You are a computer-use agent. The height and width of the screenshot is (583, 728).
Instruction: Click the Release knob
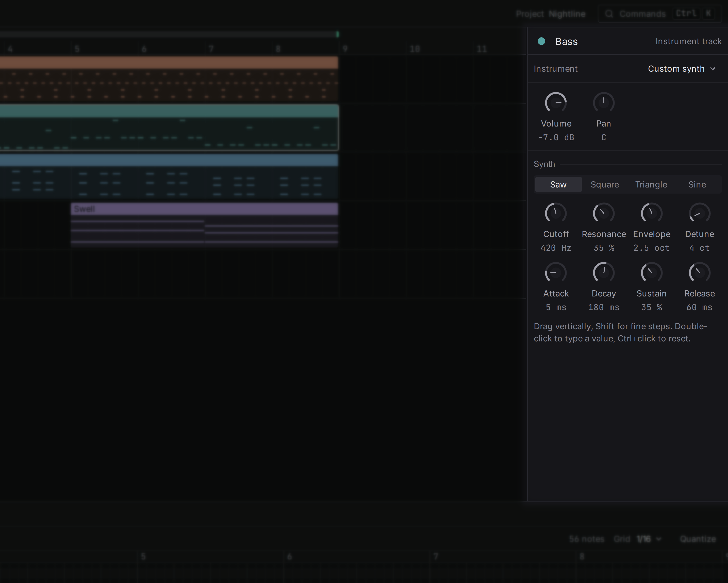700,272
